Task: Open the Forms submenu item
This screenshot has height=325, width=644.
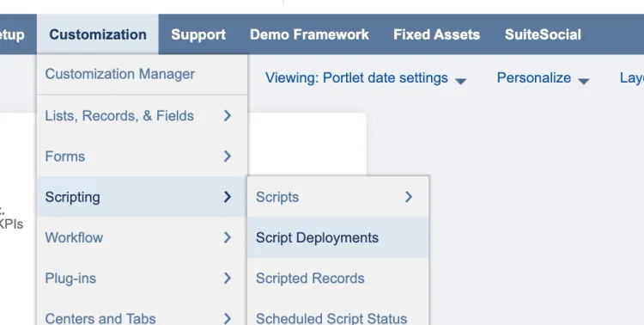Action: [x=142, y=156]
